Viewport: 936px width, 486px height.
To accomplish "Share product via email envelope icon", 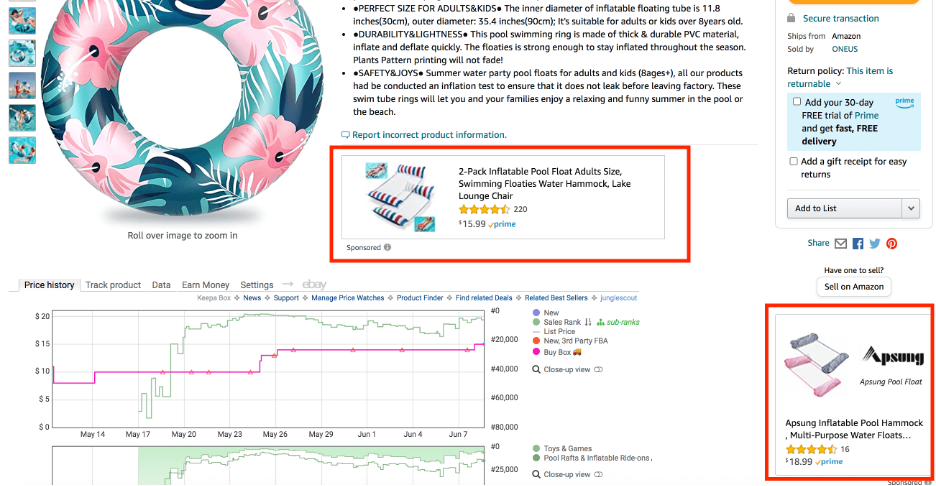I will tap(840, 244).
